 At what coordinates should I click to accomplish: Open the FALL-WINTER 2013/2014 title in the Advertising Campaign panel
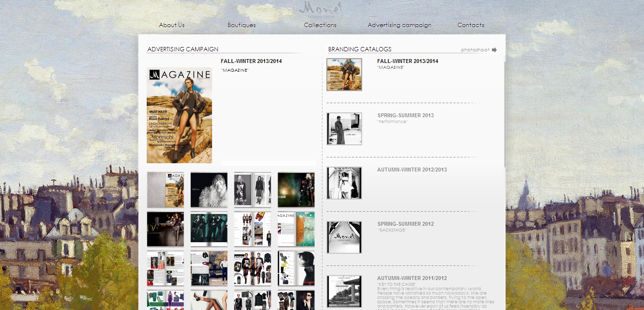pyautogui.click(x=251, y=61)
